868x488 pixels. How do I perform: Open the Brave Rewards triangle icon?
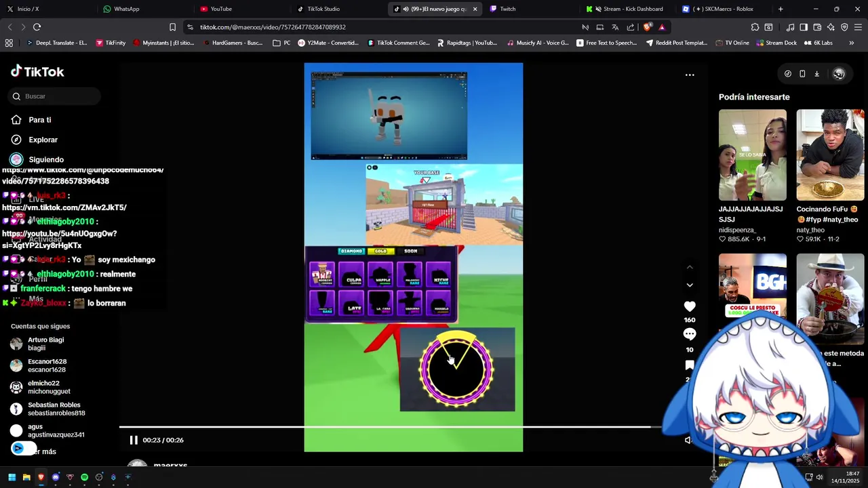point(662,27)
